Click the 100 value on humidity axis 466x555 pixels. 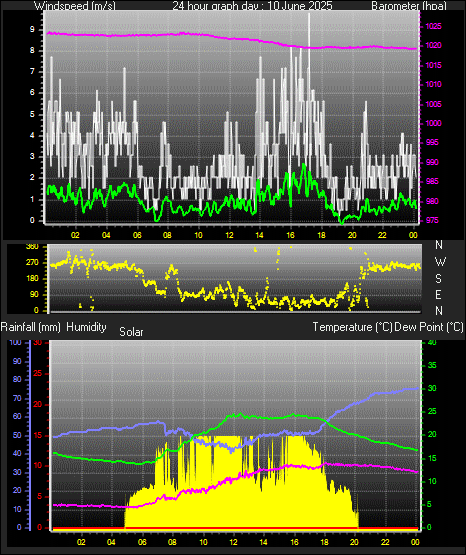click(16, 343)
